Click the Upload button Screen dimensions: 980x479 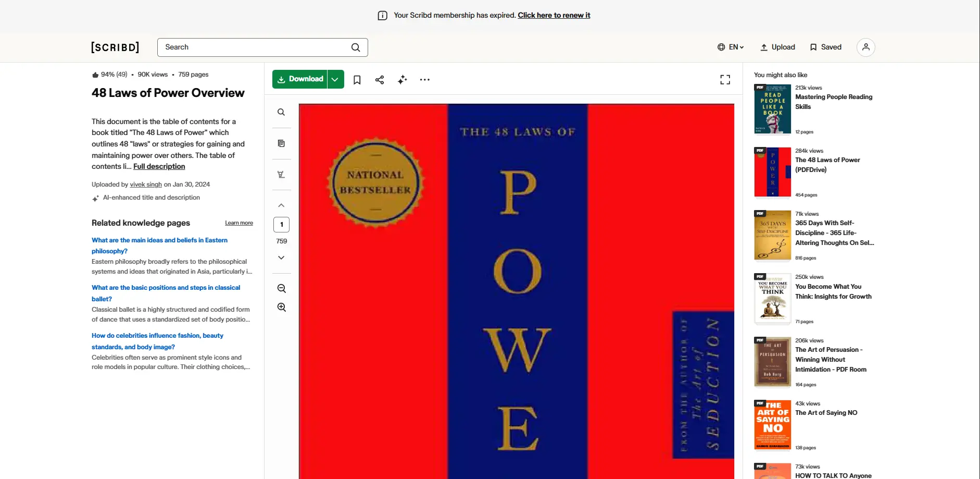pos(778,47)
